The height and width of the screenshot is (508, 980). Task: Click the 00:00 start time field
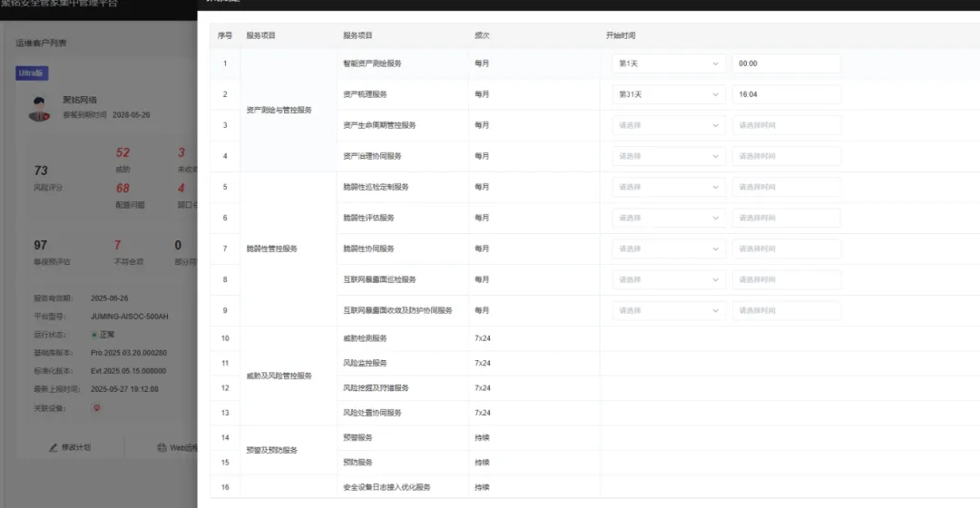(x=786, y=63)
